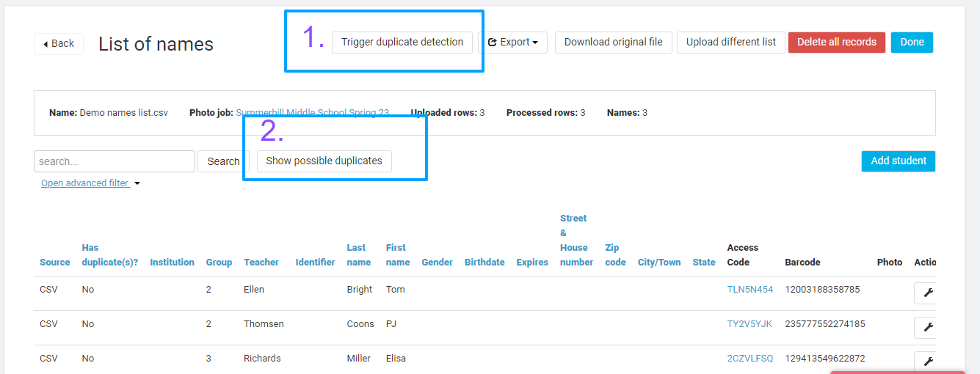
Task: Click first name Tom cell
Action: point(396,290)
